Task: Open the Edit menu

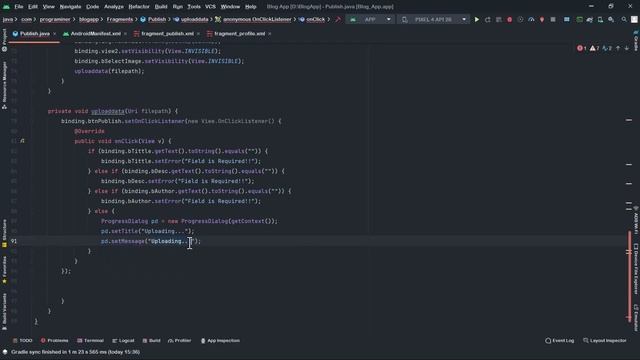Action: coord(33,7)
